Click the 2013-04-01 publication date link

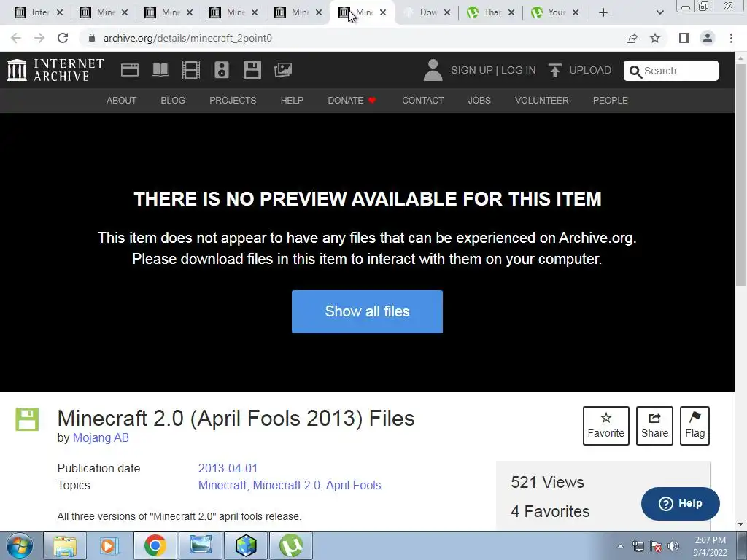pos(228,468)
